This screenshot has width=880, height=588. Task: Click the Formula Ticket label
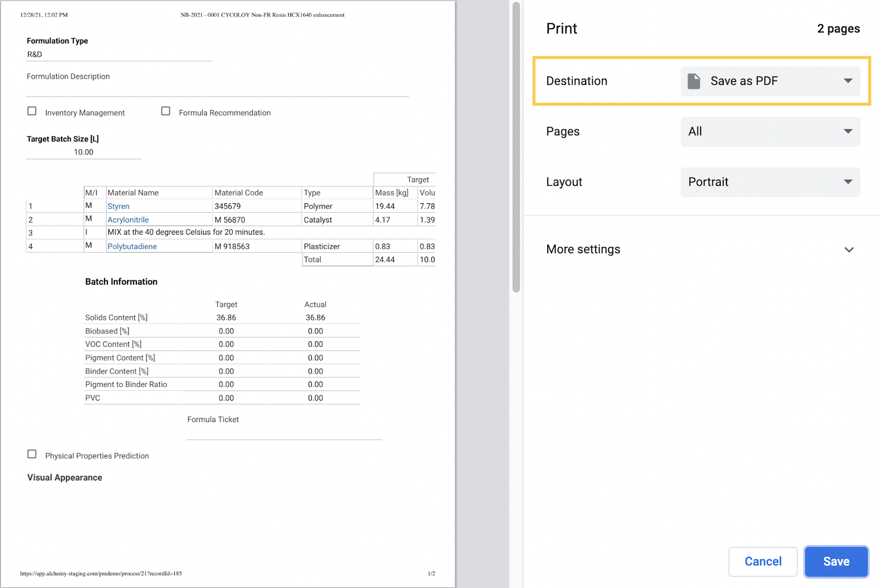pos(213,420)
